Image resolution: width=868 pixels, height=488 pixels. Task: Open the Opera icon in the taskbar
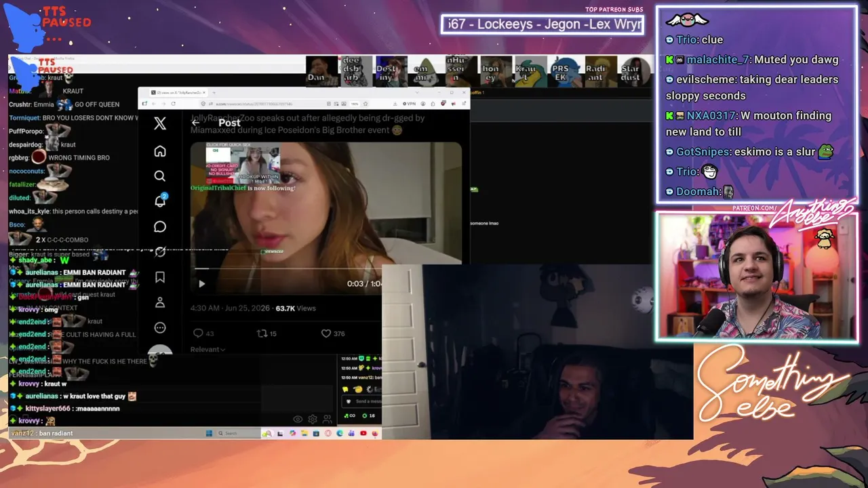pos(328,434)
